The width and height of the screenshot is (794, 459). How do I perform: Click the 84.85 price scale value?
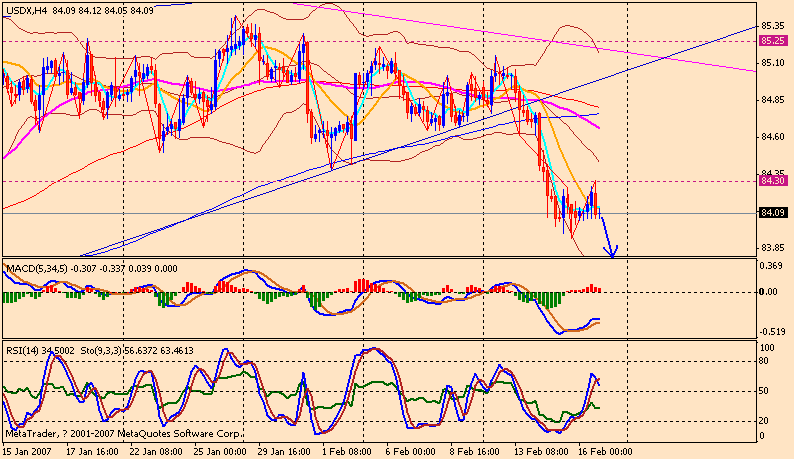(773, 100)
